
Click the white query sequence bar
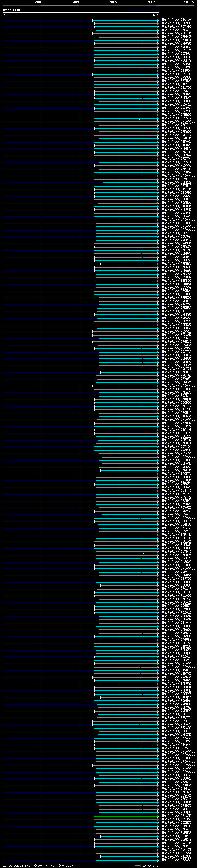coord(81,13)
